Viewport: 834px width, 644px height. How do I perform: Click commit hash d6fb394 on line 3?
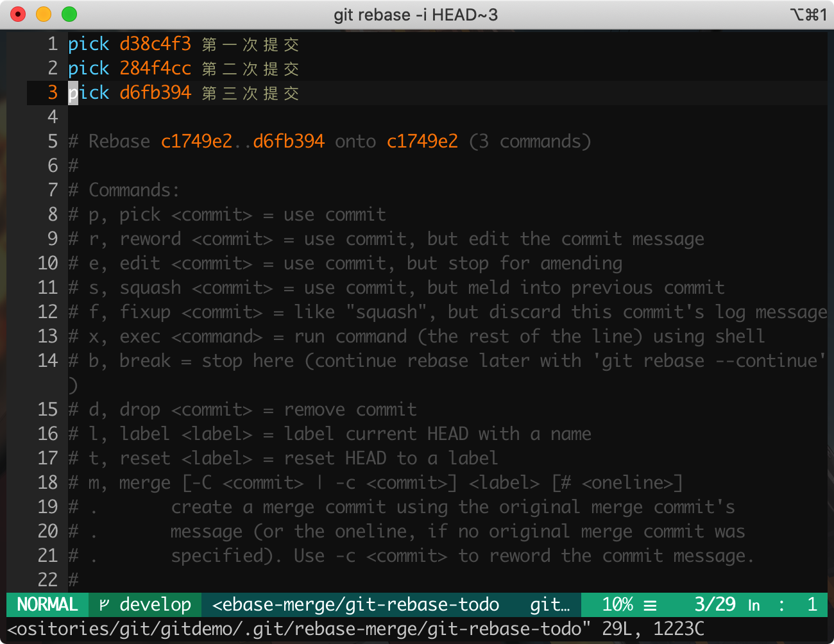[155, 92]
